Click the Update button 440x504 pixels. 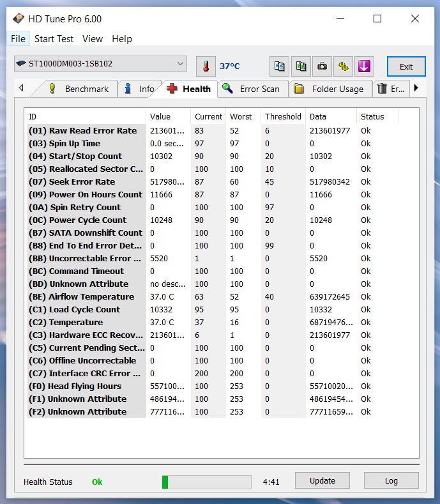(322, 481)
